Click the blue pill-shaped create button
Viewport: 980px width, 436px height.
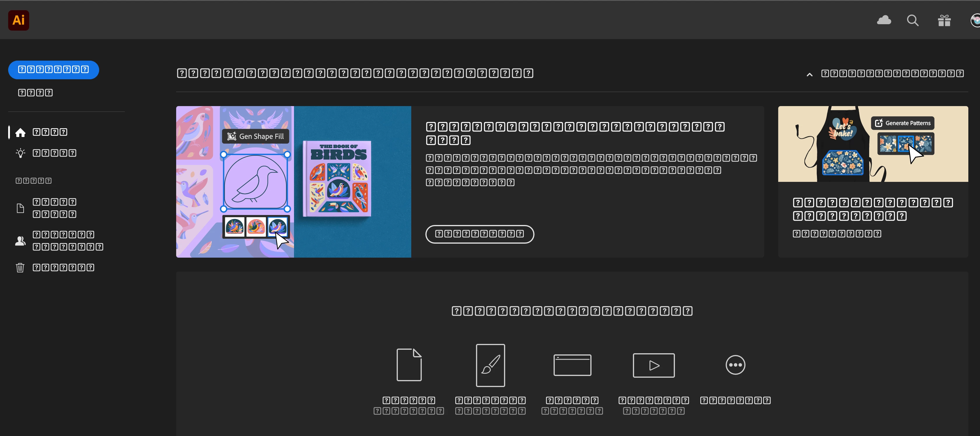54,70
